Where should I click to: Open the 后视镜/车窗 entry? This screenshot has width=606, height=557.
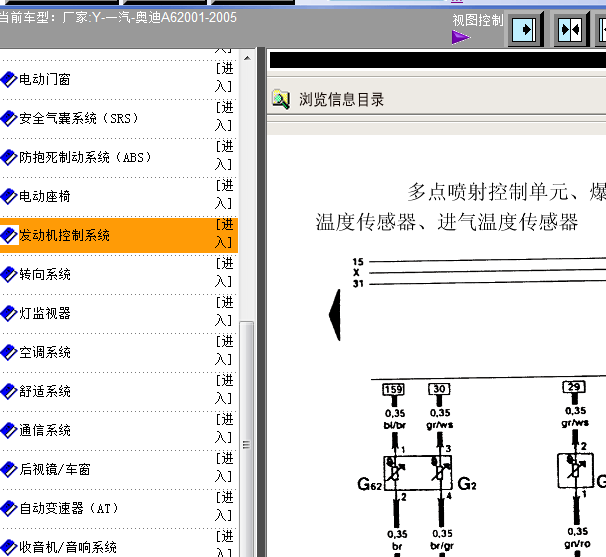tap(54, 470)
